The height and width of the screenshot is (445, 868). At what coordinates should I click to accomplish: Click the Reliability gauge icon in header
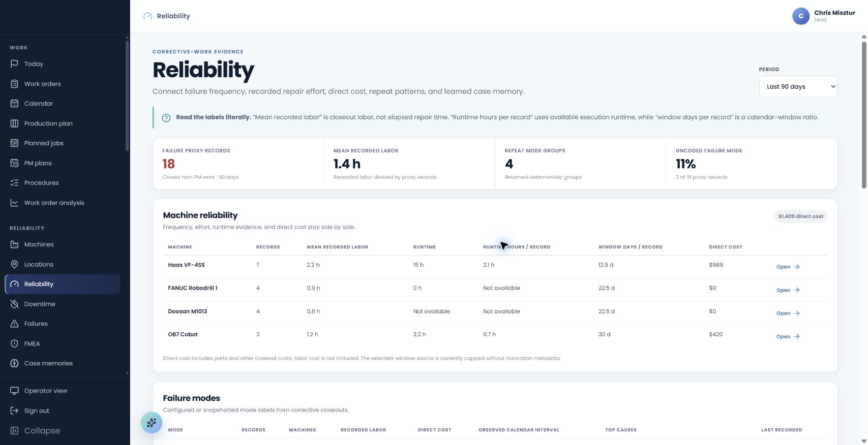click(148, 16)
